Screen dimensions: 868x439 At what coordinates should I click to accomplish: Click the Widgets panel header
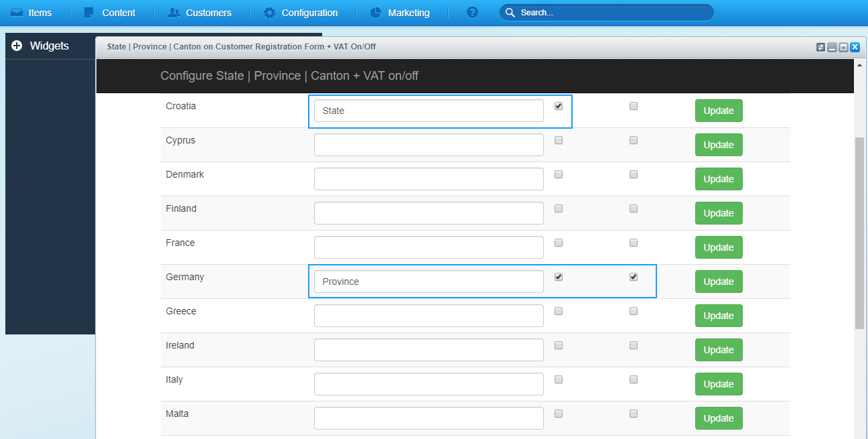(50, 46)
